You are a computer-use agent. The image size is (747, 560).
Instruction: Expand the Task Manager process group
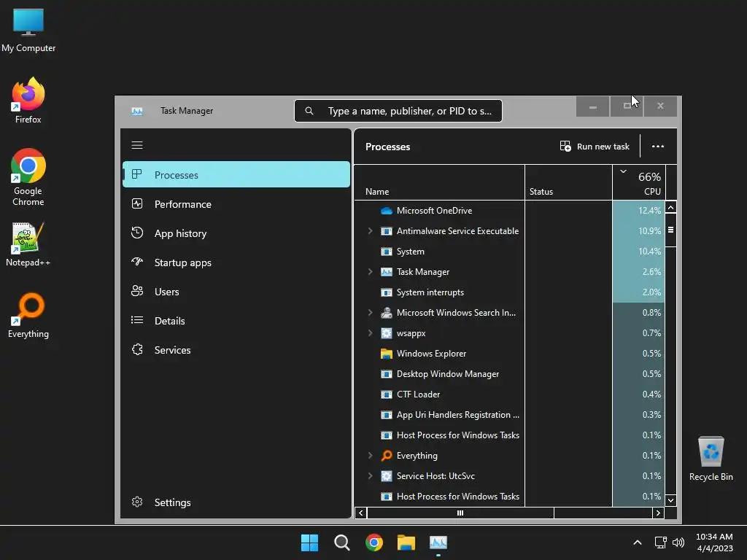[370, 272]
